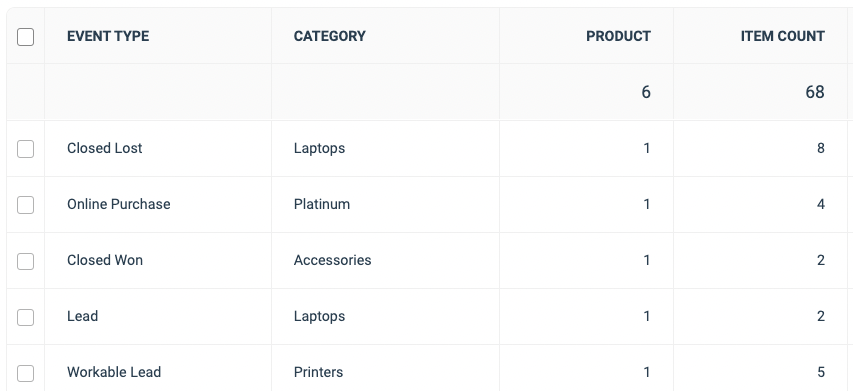853x391 pixels.
Task: Enable the Workable Lead row checkbox
Action: point(26,373)
